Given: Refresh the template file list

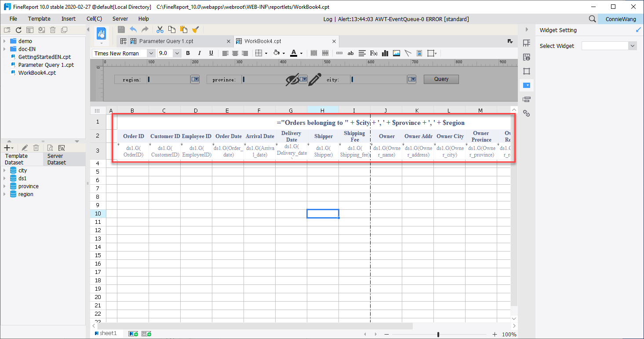Looking at the screenshot, I should (x=18, y=29).
